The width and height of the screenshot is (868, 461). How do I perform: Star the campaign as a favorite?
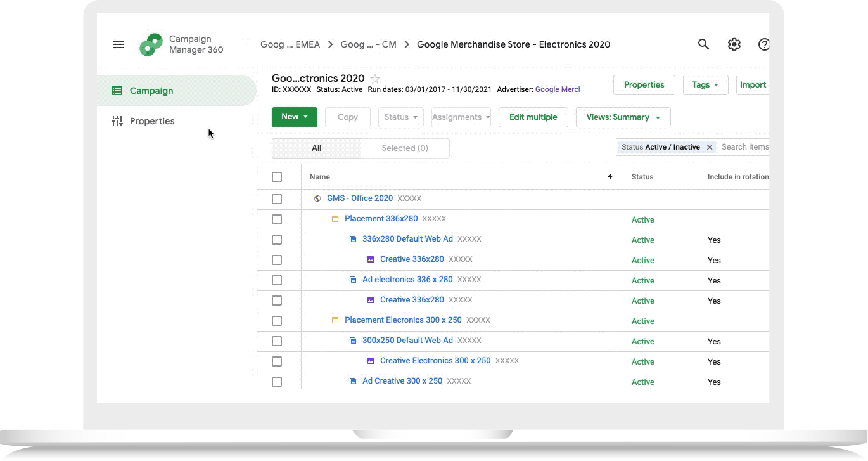point(375,79)
